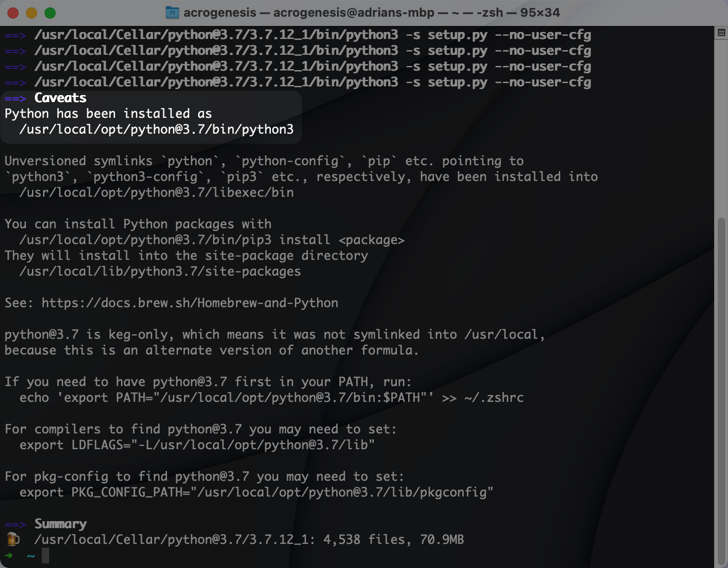Viewport: 728px width, 568px height.
Task: Click the blue arrow before Summary
Action: click(15, 524)
